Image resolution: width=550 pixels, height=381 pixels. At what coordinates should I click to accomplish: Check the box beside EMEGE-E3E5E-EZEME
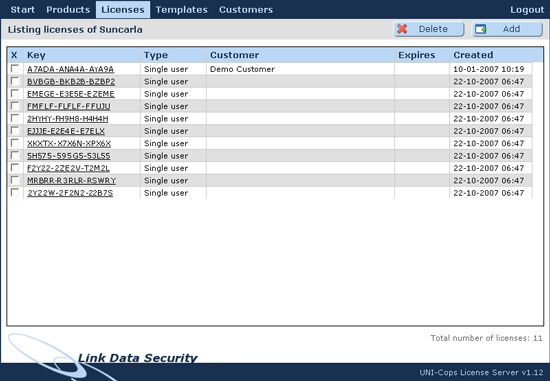tap(15, 93)
